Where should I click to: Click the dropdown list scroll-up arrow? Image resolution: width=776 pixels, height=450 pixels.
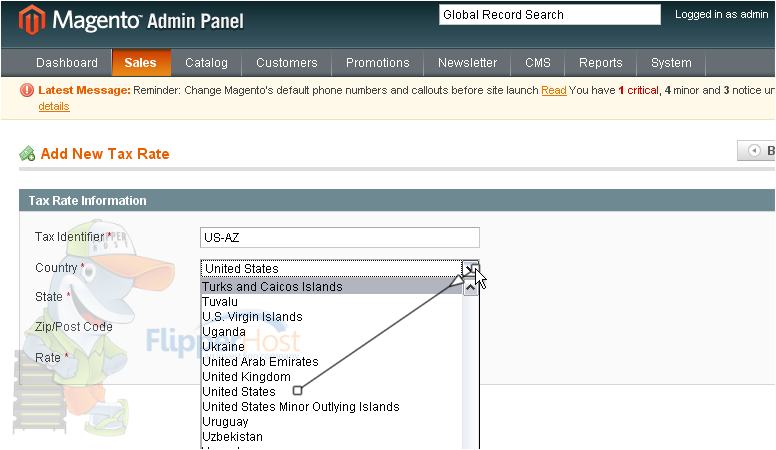pos(470,287)
